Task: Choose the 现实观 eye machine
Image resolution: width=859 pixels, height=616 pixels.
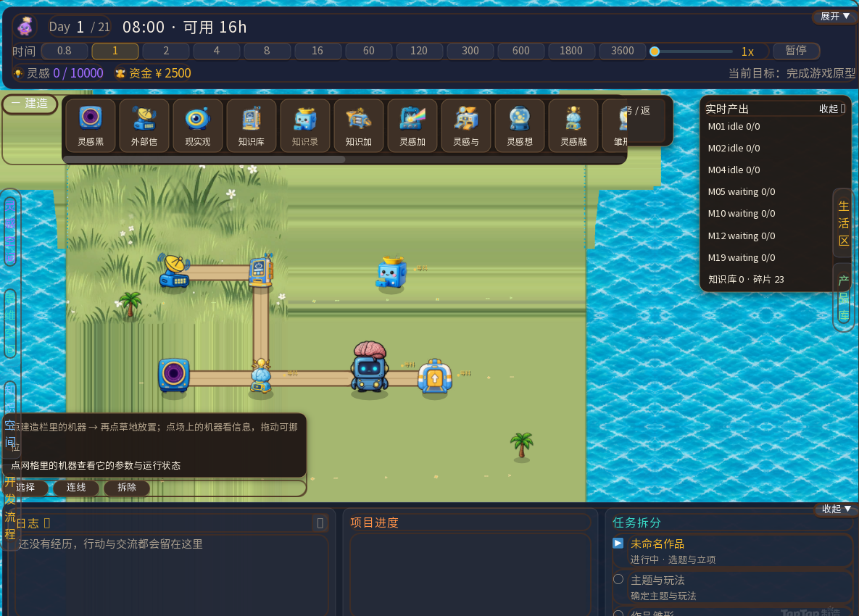Action: point(198,125)
